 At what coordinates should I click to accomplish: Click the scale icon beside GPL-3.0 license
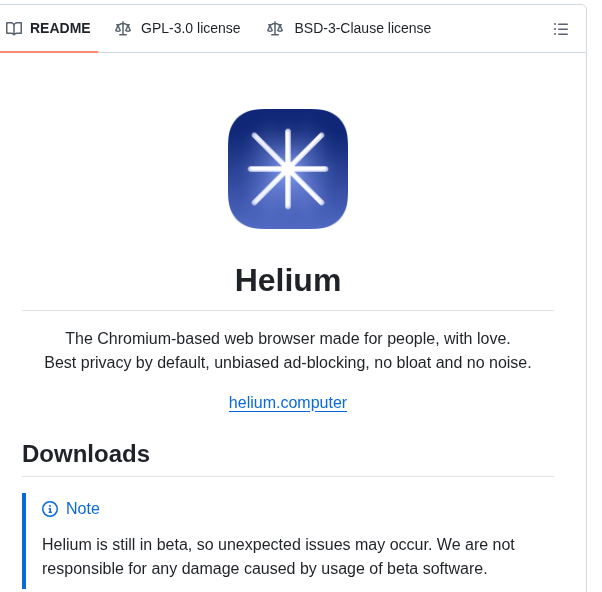[x=123, y=28]
